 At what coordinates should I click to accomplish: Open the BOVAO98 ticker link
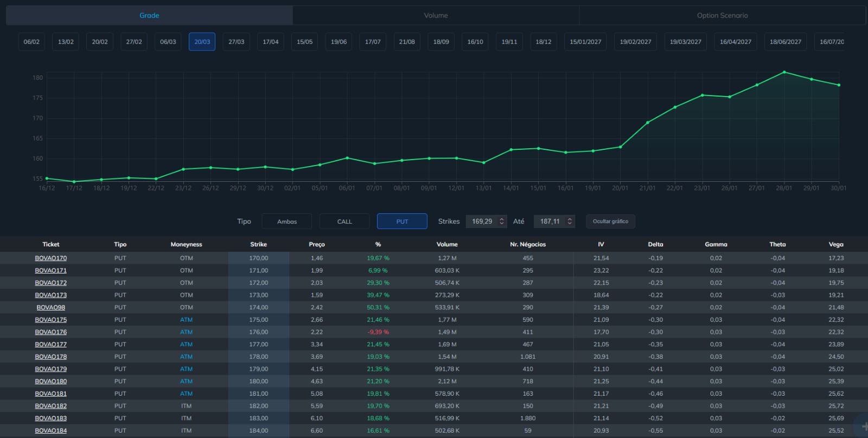pos(51,308)
